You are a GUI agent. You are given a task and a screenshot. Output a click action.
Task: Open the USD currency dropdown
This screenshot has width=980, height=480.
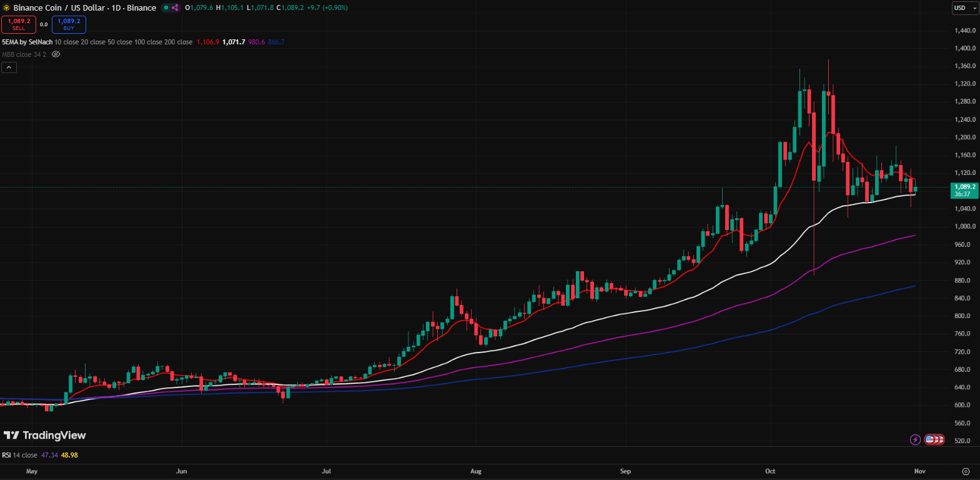964,8
